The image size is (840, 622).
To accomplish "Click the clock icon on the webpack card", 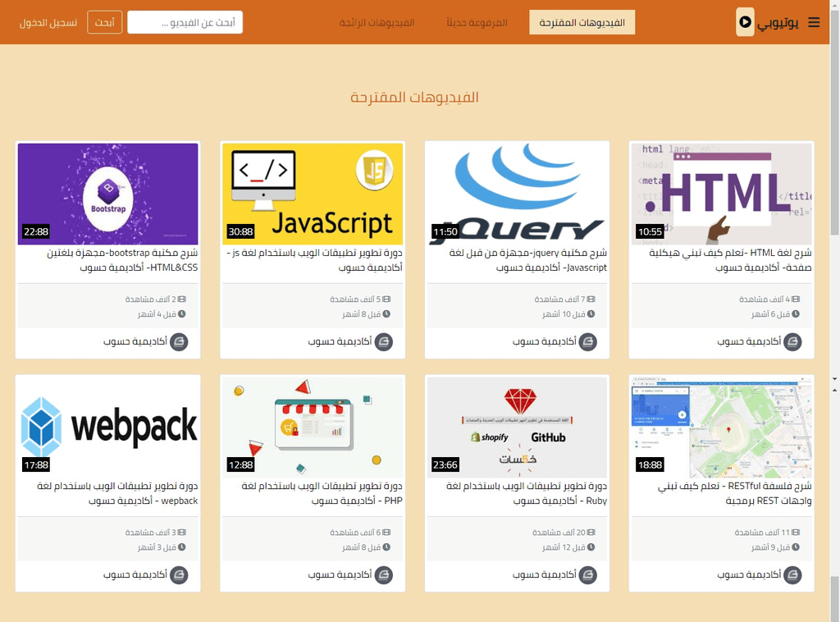I will pyautogui.click(x=181, y=547).
